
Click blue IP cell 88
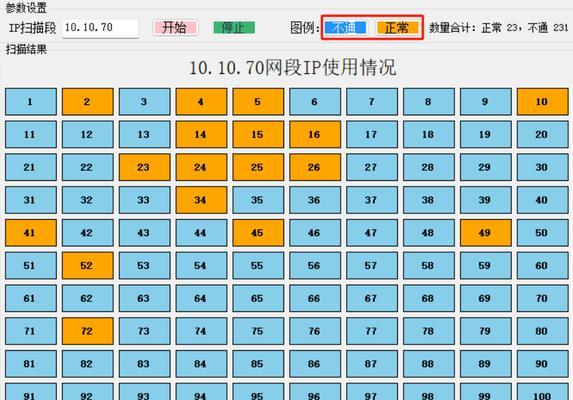coord(429,364)
